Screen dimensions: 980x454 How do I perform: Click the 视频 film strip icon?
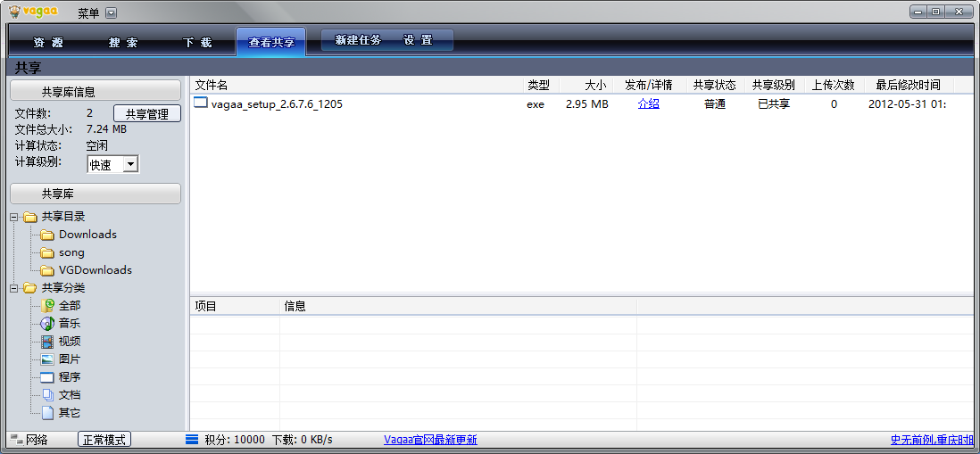[47, 342]
